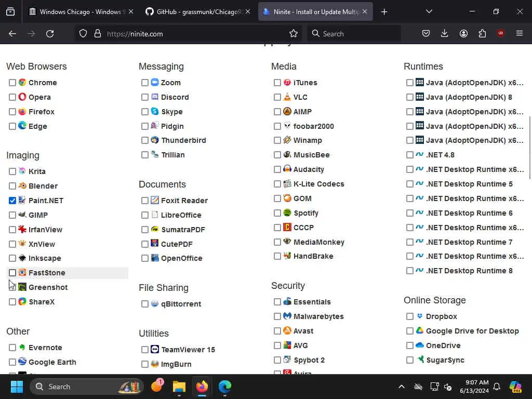Screen dimensions: 532x399
Task: Click the VLC cone icon
Action: (287, 97)
